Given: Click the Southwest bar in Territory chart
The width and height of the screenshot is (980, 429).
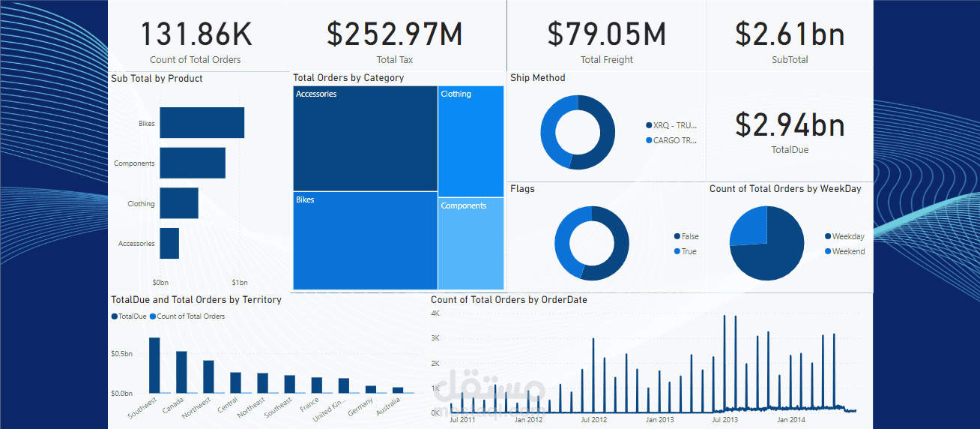Looking at the screenshot, I should tap(154, 365).
